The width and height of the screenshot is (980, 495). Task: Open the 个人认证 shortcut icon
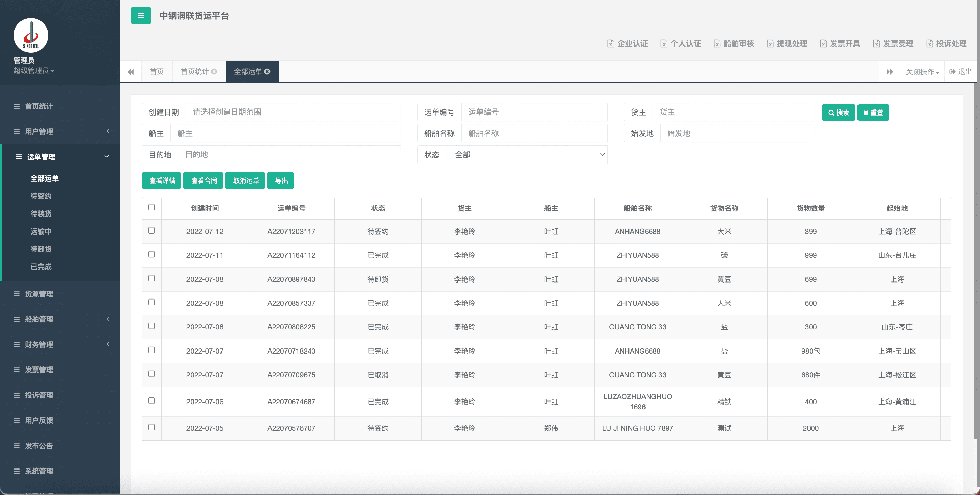[x=664, y=44]
